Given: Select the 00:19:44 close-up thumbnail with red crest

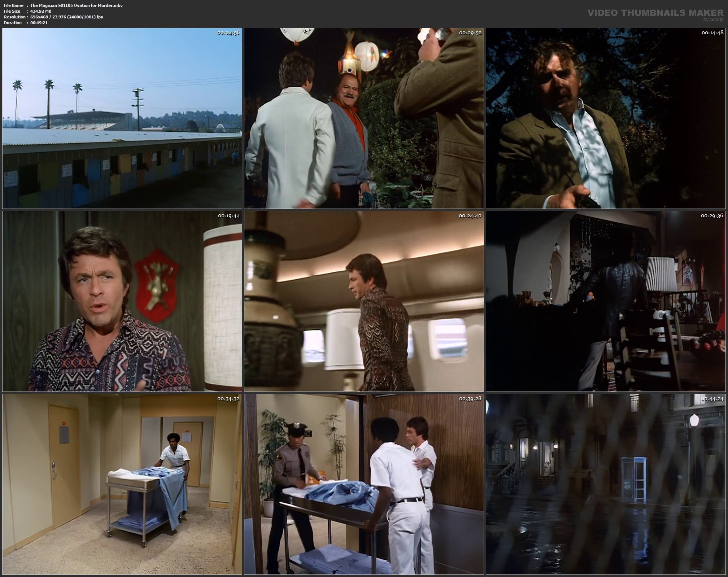Looking at the screenshot, I should [122, 301].
